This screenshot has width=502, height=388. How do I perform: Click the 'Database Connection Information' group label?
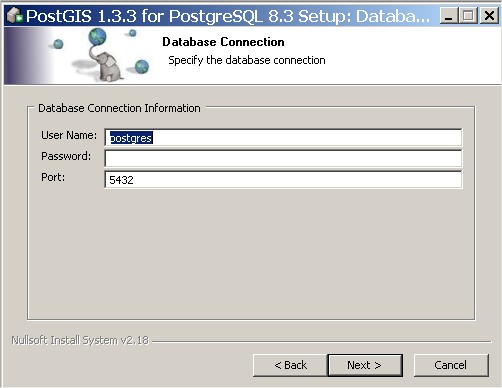point(119,108)
